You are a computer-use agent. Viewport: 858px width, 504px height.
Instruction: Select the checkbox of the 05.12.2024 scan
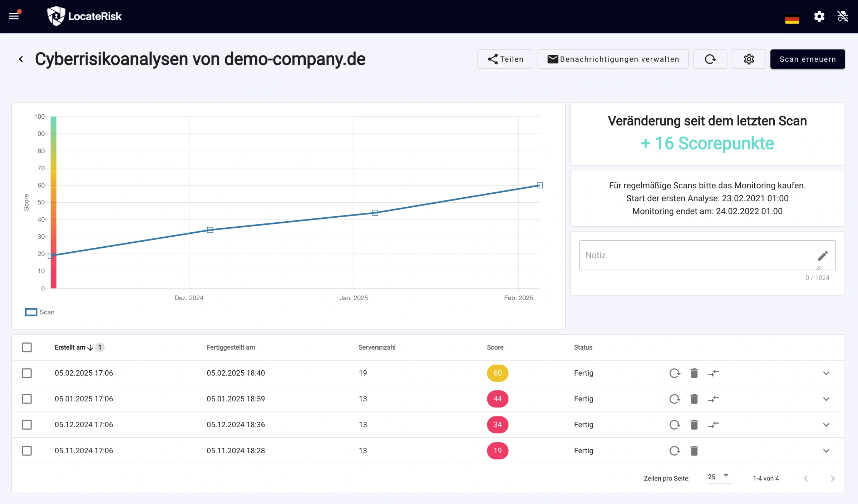point(27,425)
